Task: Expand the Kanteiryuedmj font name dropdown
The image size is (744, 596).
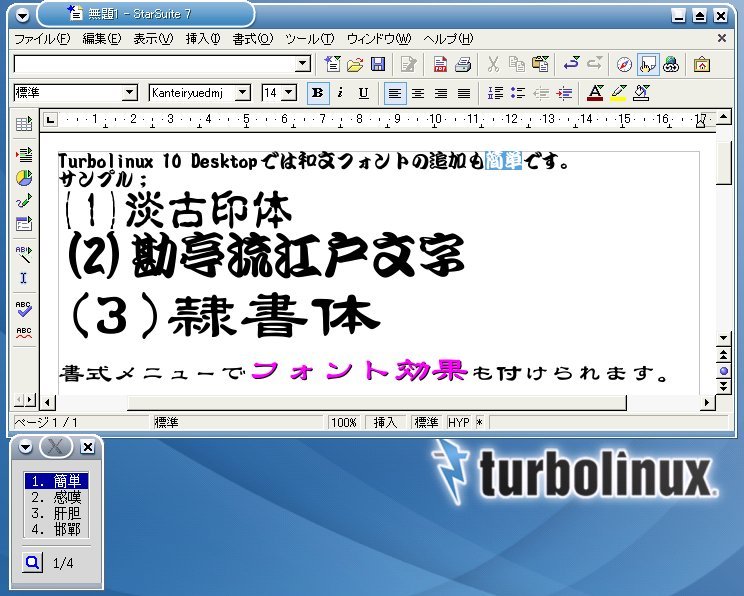Action: (242, 93)
